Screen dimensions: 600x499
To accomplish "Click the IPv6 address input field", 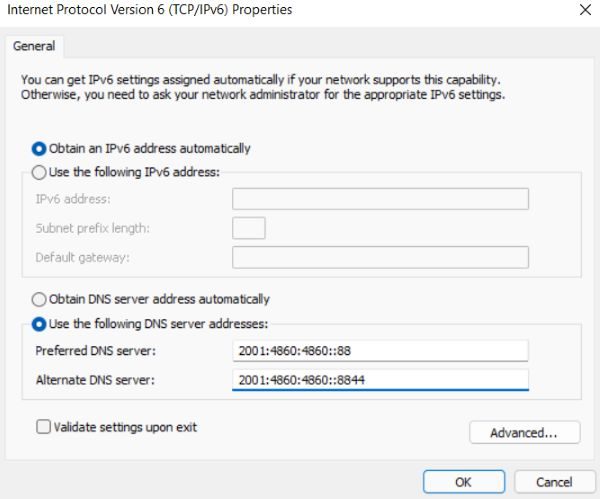I will tap(380, 199).
